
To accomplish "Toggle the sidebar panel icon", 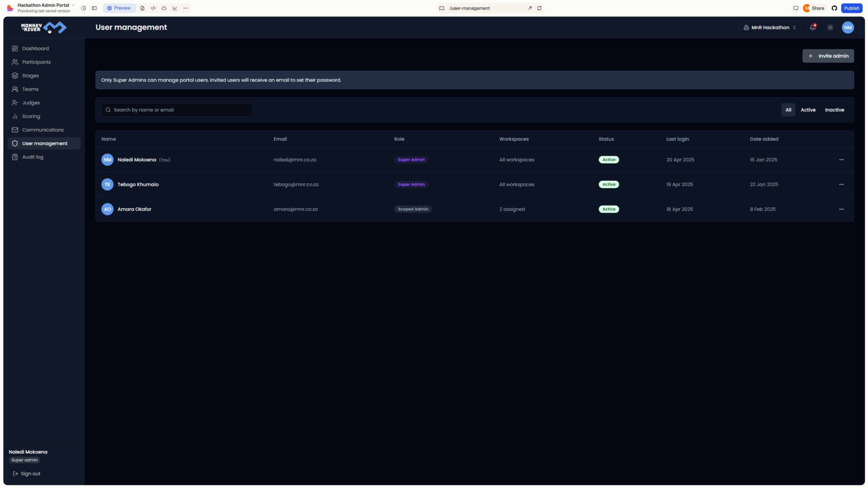I will click(94, 8).
